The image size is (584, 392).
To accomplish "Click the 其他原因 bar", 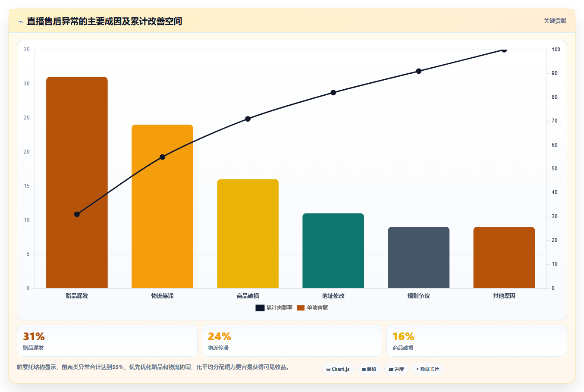I will click(504, 257).
